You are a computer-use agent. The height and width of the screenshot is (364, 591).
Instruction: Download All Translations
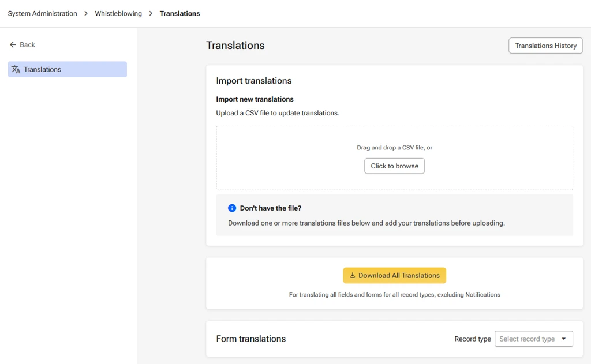pos(394,275)
